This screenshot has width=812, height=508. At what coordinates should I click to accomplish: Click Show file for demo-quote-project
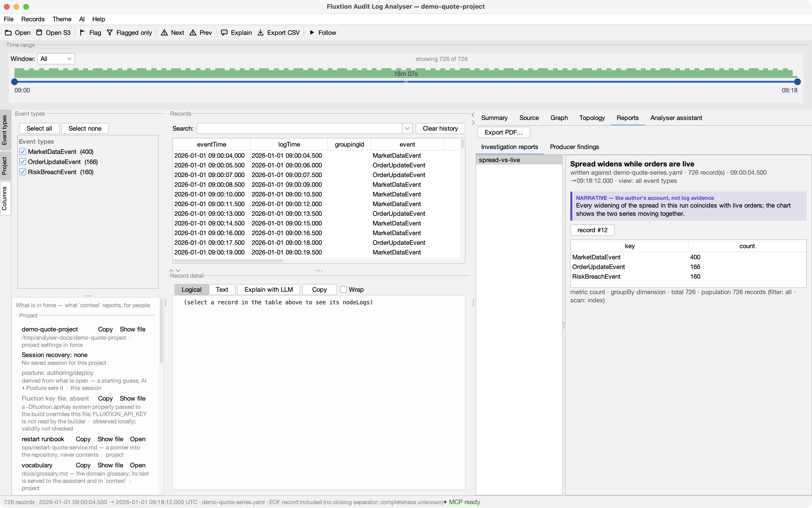[x=132, y=329]
